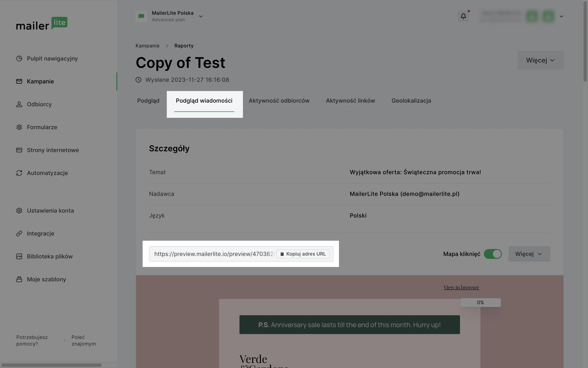Viewport: 588px width, 368px height.
Task: Open the Aktywność linków tab
Action: (x=350, y=101)
